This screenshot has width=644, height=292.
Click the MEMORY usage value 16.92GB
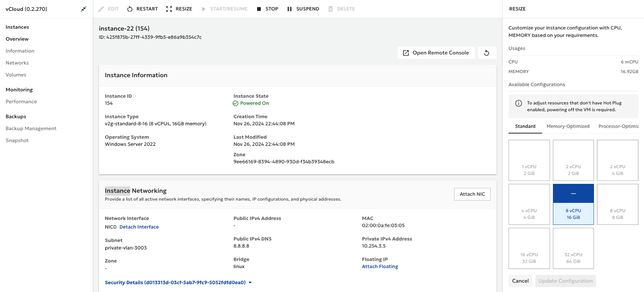pyautogui.click(x=630, y=72)
